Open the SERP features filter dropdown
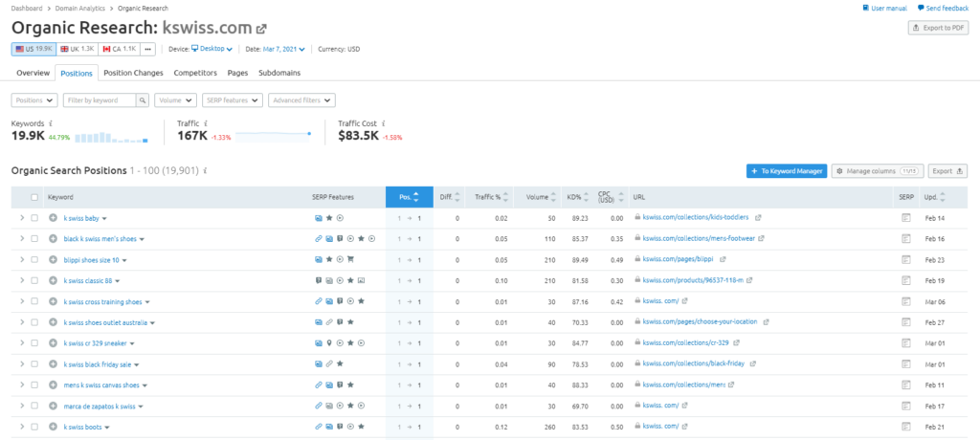Viewport: 980px width, 440px height. coord(232,100)
